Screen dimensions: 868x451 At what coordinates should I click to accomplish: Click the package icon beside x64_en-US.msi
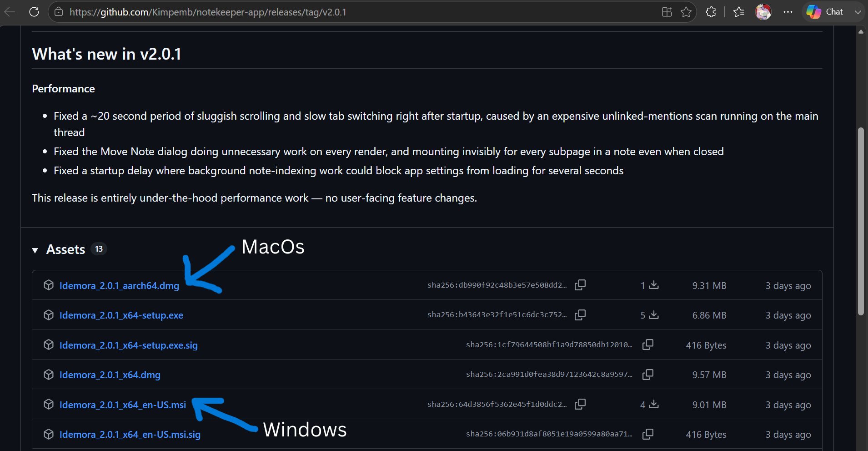coord(49,404)
